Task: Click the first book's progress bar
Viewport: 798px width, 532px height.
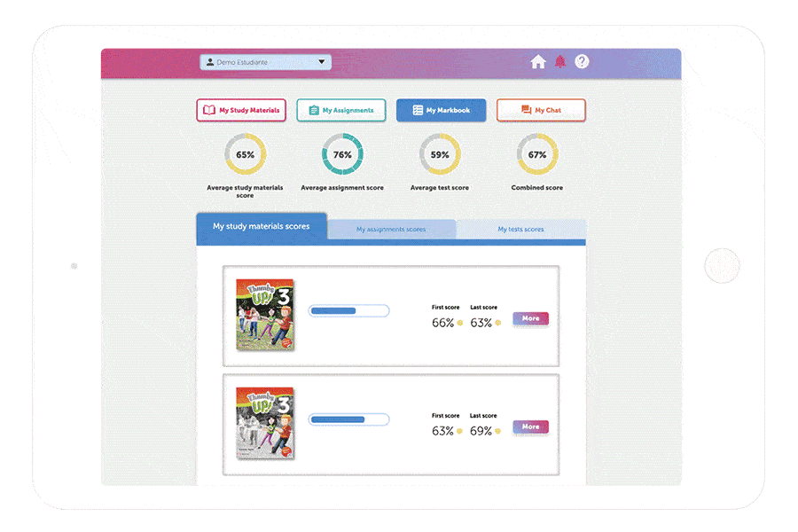Action: click(348, 311)
